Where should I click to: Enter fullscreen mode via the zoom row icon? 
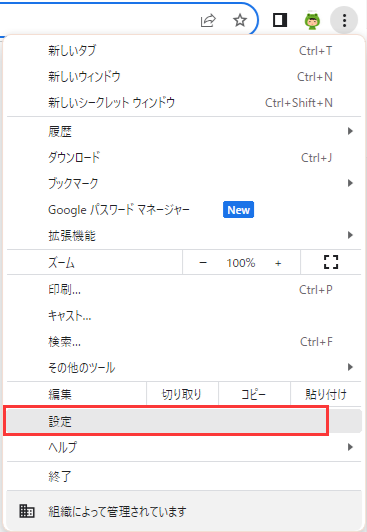point(331,262)
